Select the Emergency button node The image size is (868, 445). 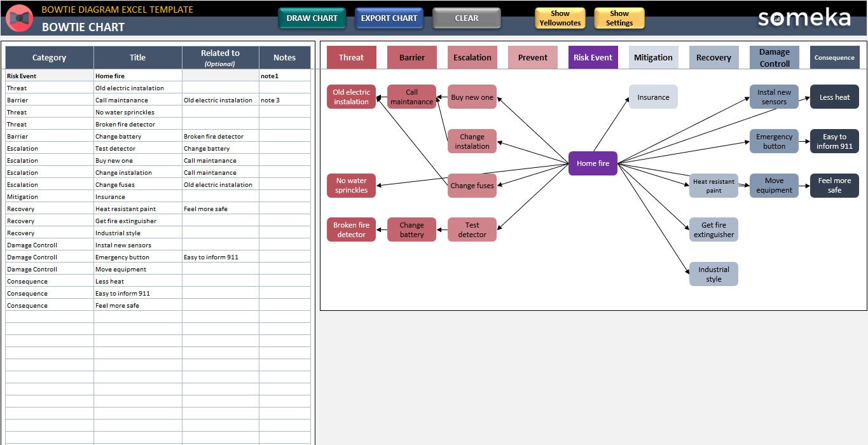(x=774, y=141)
